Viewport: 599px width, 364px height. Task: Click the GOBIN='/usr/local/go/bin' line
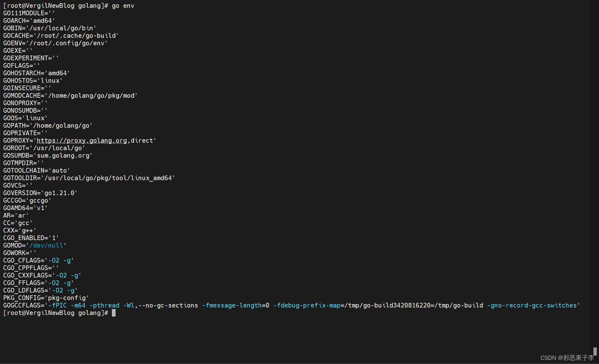(50, 28)
